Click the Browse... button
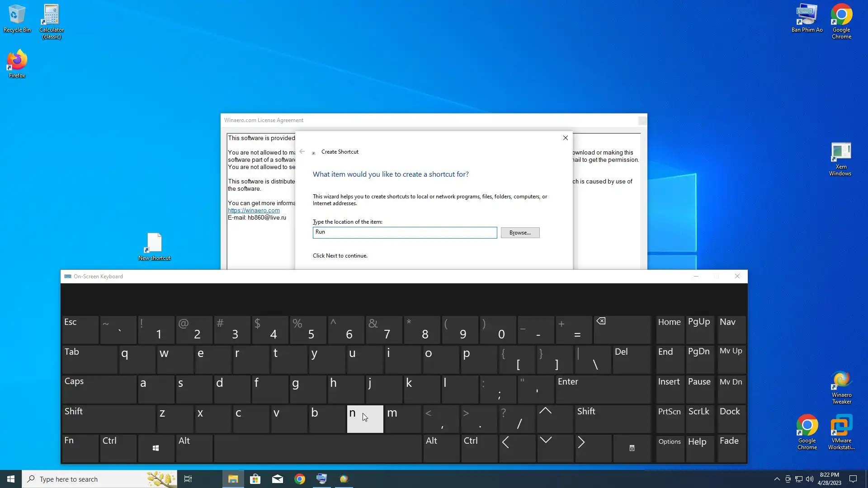This screenshot has height=488, width=868. tap(520, 233)
